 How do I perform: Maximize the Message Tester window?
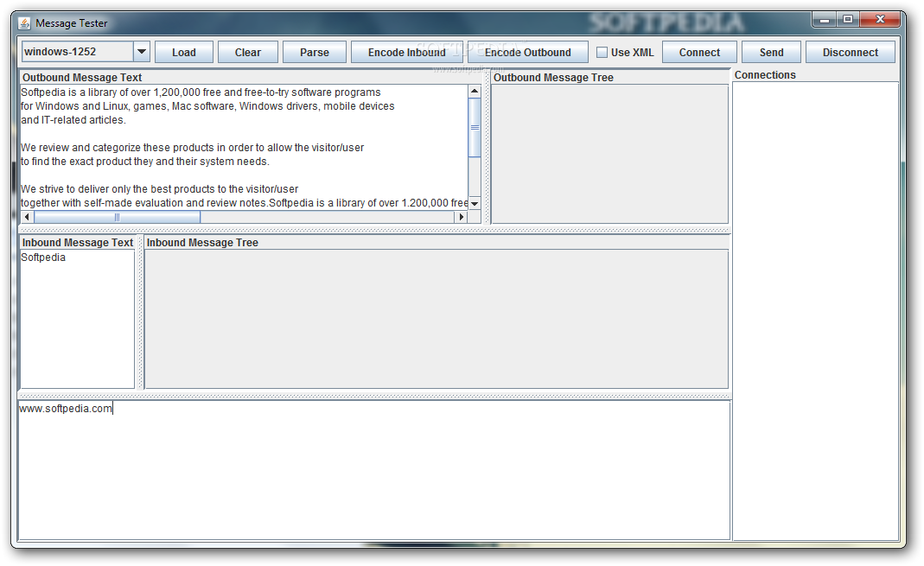[848, 19]
